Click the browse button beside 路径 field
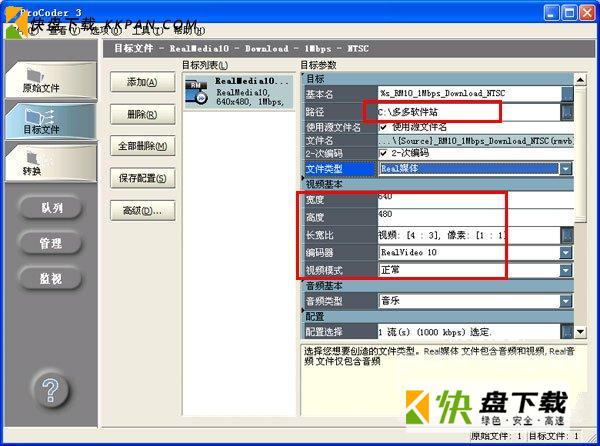600x446 pixels. [567, 112]
